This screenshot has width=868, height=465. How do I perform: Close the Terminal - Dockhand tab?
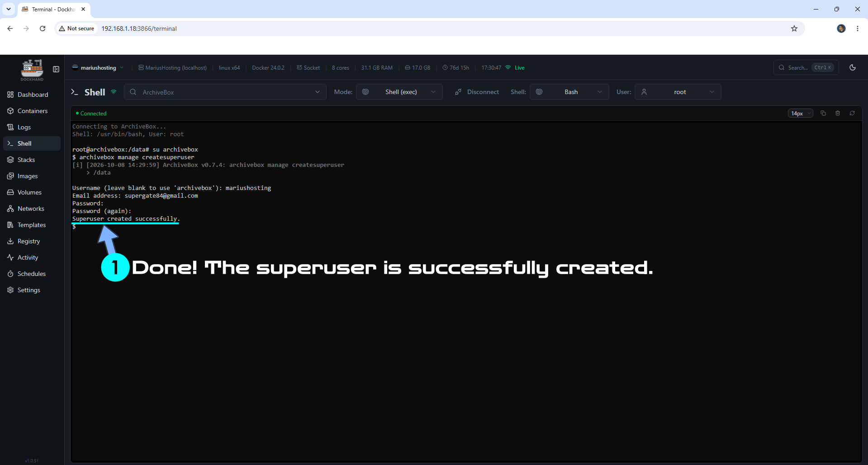[83, 9]
